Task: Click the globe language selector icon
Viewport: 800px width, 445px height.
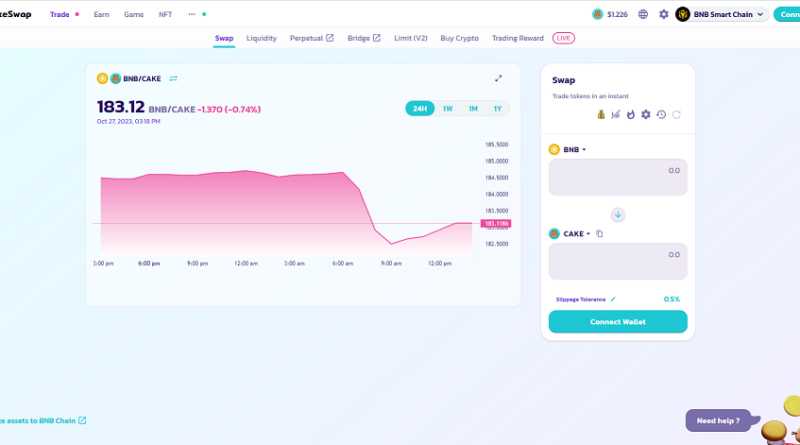Action: coord(642,15)
